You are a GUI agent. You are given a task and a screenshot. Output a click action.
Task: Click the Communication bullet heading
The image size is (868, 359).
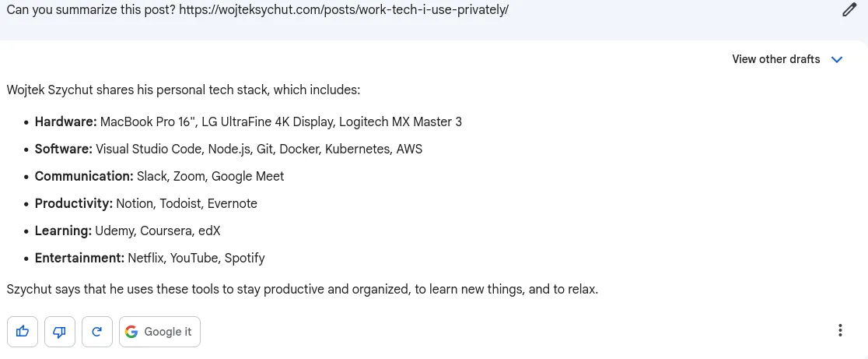click(84, 176)
